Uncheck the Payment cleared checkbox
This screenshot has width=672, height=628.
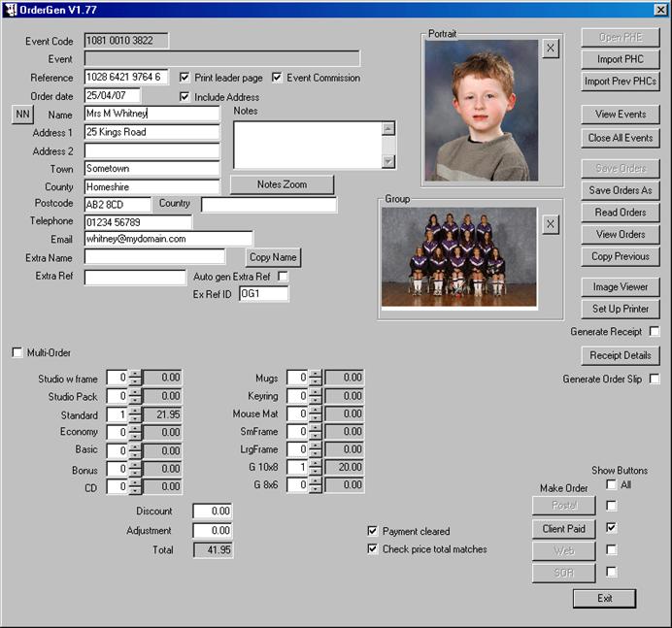click(x=373, y=531)
